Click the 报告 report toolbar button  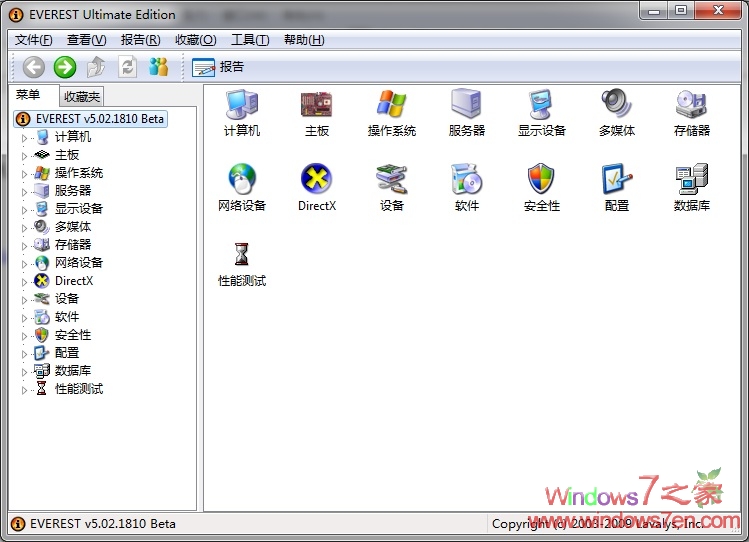pyautogui.click(x=218, y=67)
